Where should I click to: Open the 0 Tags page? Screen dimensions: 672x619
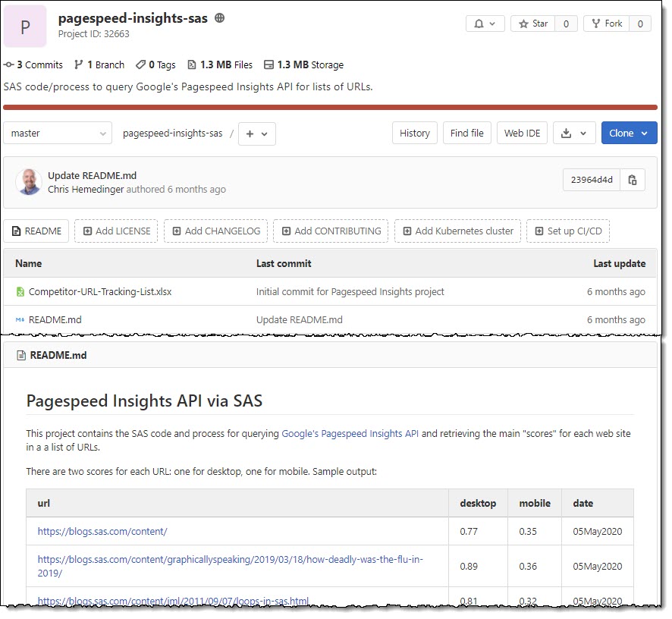[x=156, y=64]
